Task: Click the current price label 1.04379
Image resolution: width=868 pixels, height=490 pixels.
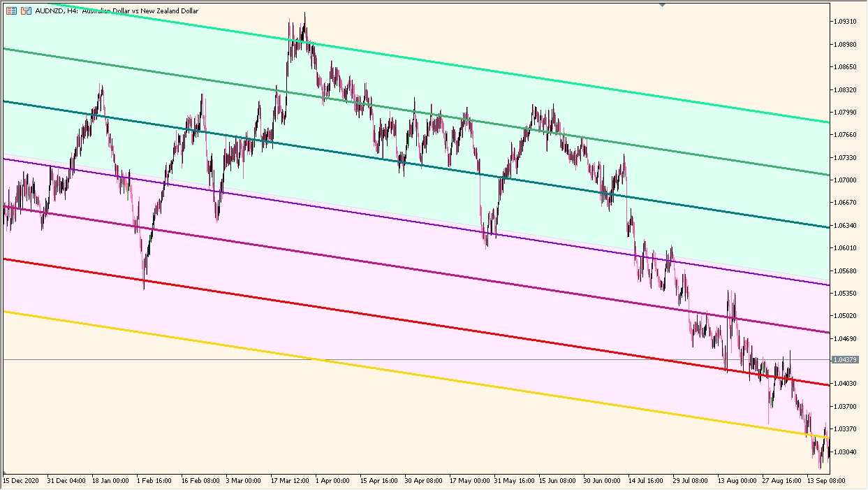Action: [x=846, y=359]
